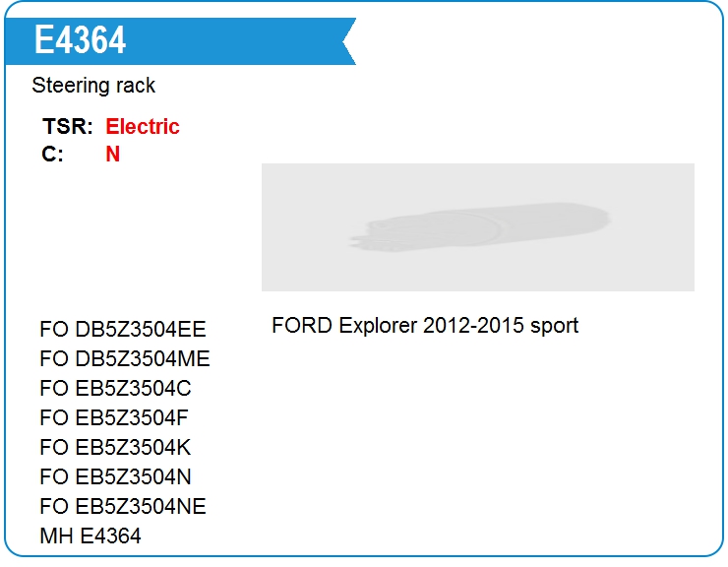This screenshot has width=728, height=567.
Task: Click the red Electric TSR value
Action: [x=143, y=126]
